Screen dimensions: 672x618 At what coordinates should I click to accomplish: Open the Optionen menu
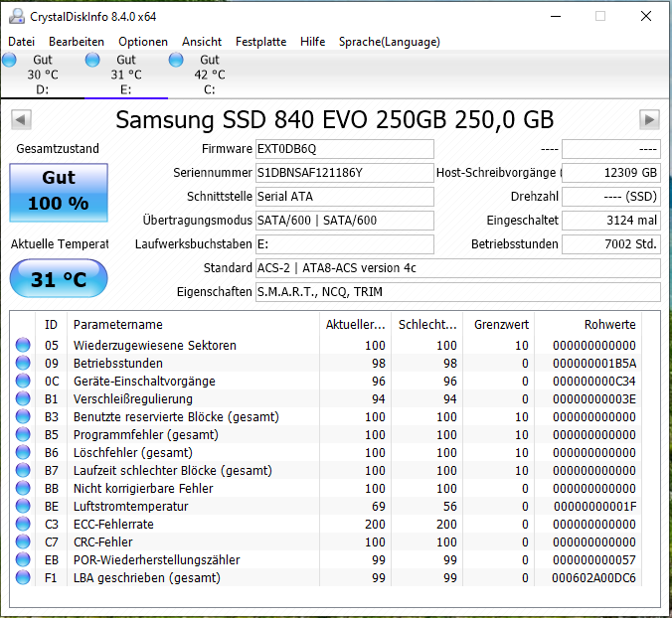143,42
